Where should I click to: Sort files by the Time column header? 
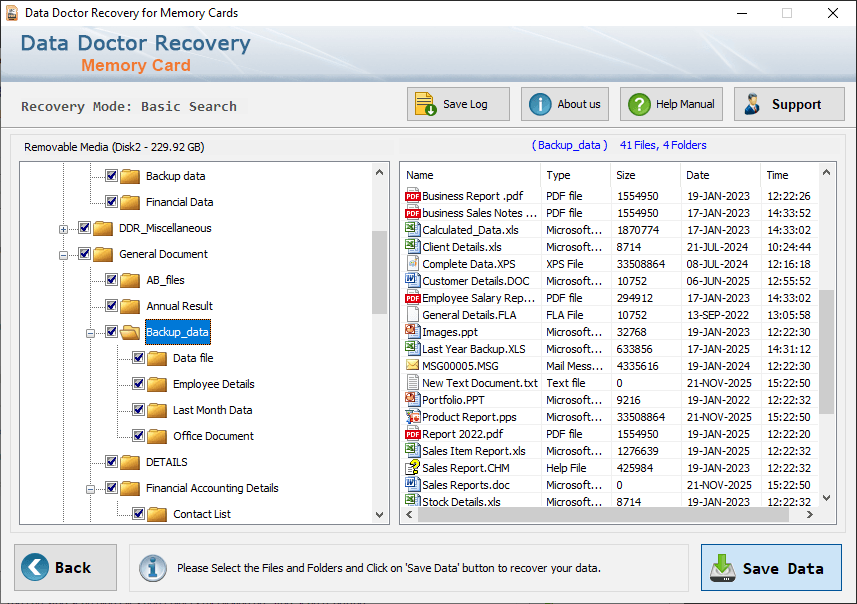coord(789,175)
